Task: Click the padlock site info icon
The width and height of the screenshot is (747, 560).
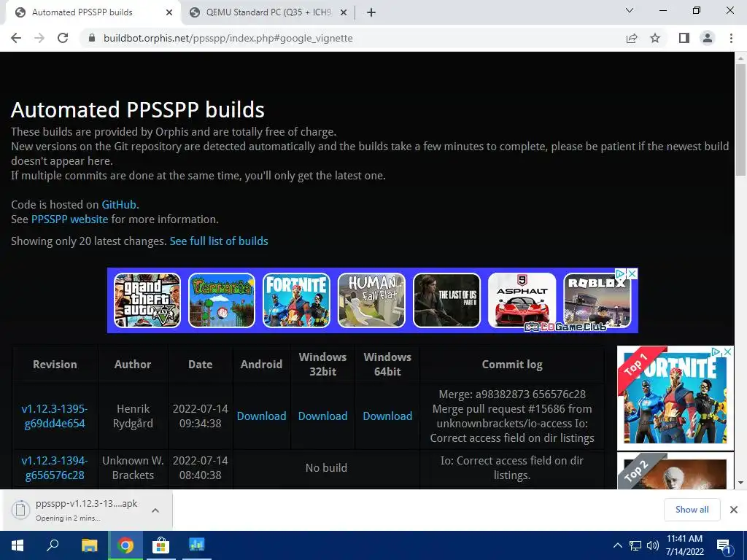Action: (92, 38)
